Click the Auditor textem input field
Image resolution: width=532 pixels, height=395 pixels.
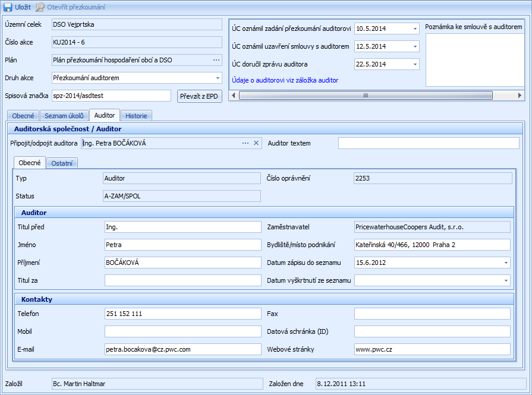(x=429, y=143)
